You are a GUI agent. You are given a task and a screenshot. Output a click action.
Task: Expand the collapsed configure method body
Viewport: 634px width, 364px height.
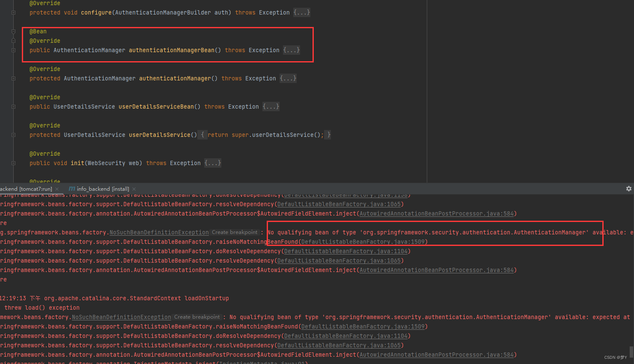(301, 12)
